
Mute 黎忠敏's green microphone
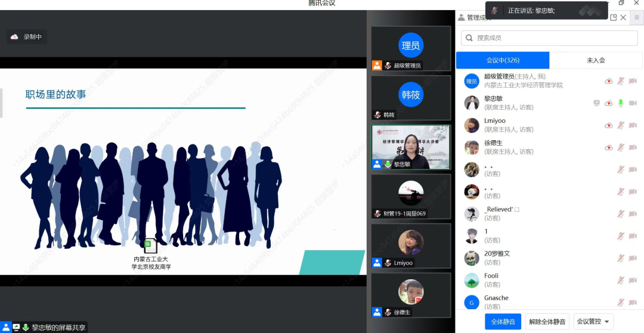pyautogui.click(x=620, y=103)
